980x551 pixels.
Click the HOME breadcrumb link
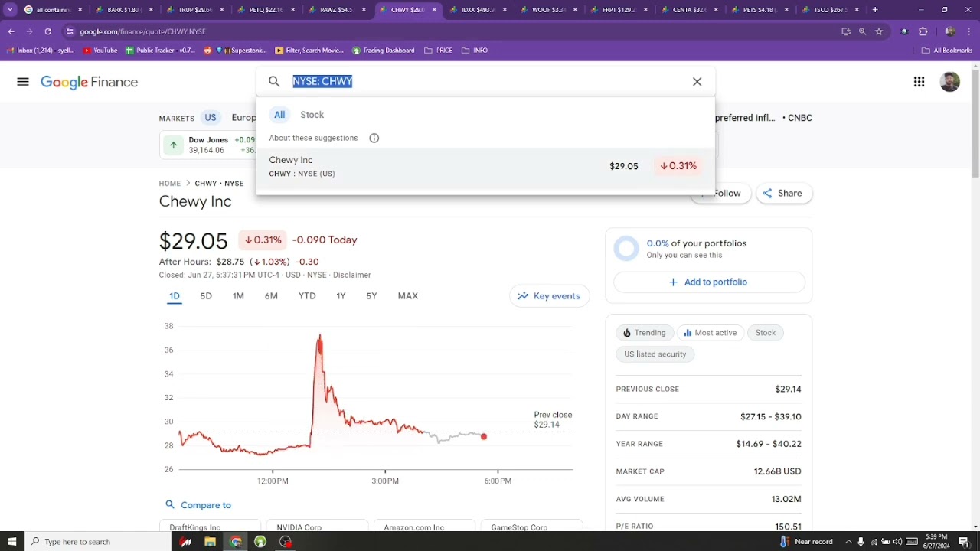(x=170, y=184)
